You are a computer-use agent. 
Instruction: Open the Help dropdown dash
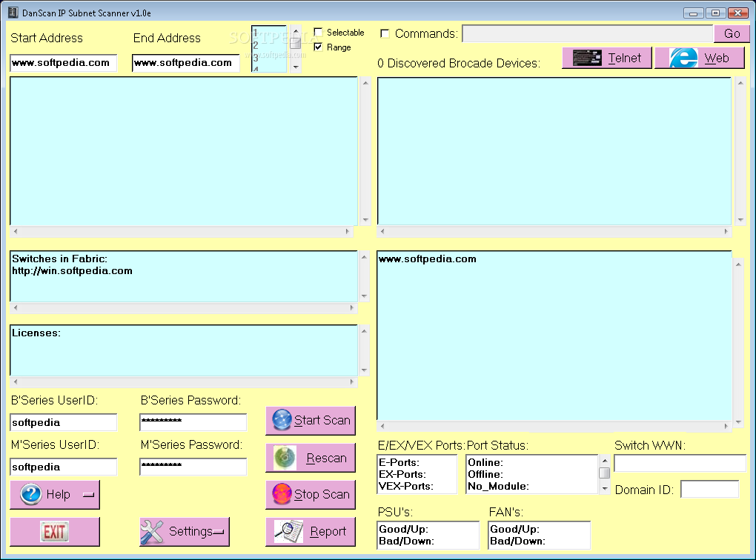[89, 495]
